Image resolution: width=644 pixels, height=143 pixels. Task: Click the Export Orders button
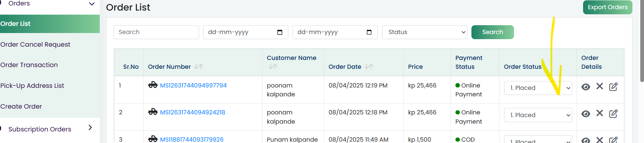point(608,7)
